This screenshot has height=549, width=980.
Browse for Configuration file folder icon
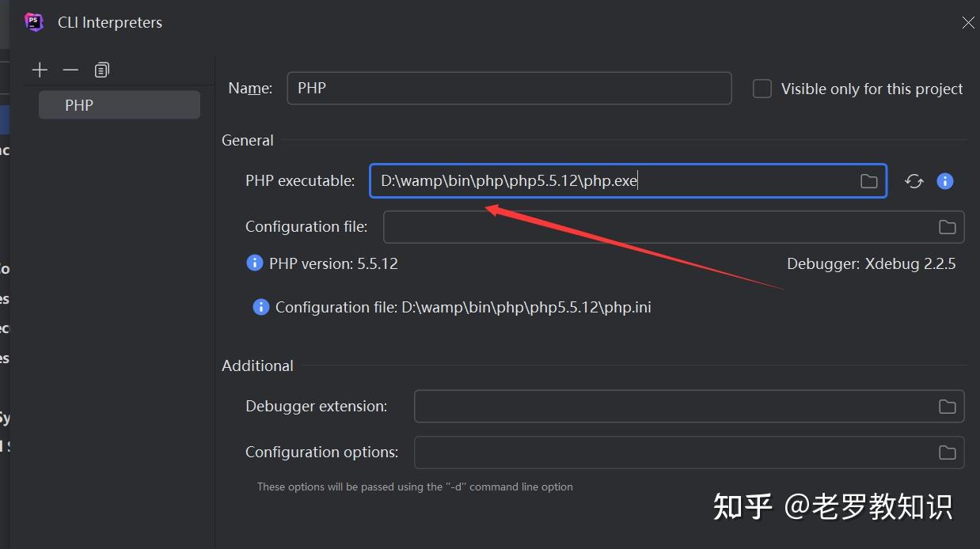pyautogui.click(x=947, y=227)
